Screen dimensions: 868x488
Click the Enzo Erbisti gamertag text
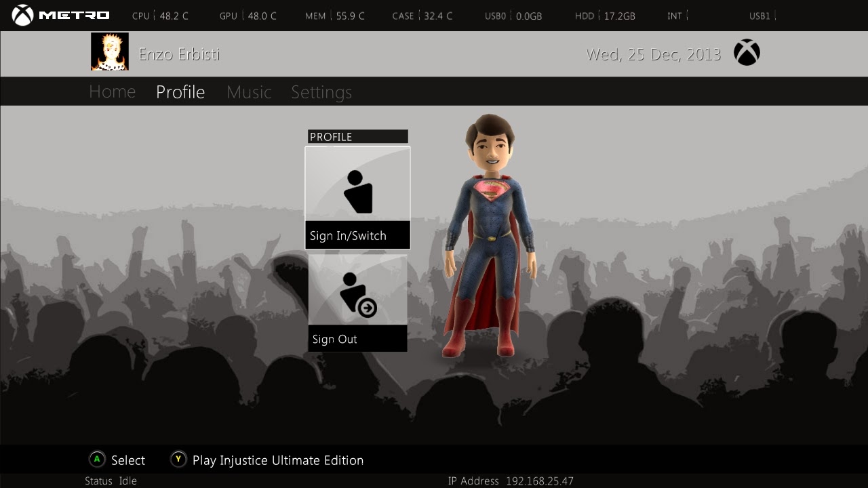click(179, 54)
